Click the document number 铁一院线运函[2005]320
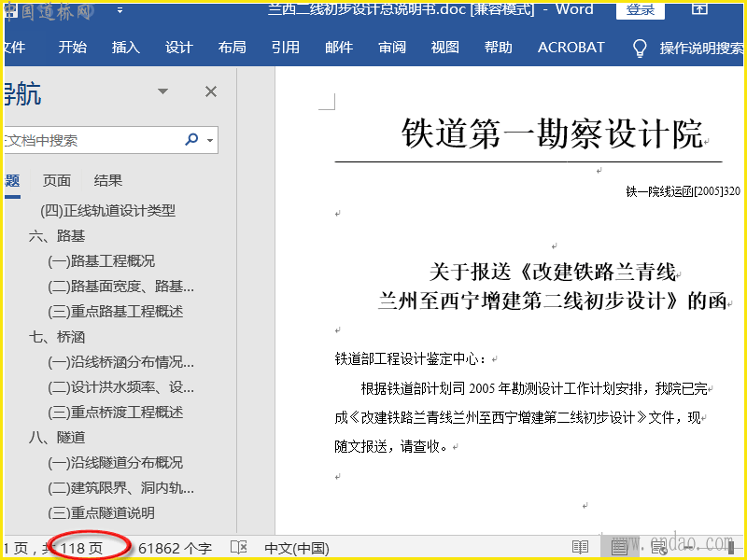This screenshot has height=560, width=747. (684, 191)
